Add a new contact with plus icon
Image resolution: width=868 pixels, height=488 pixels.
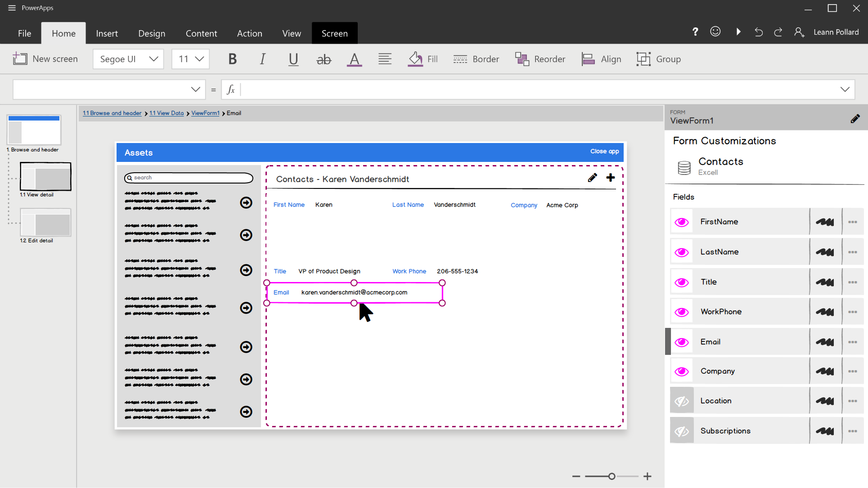point(611,178)
